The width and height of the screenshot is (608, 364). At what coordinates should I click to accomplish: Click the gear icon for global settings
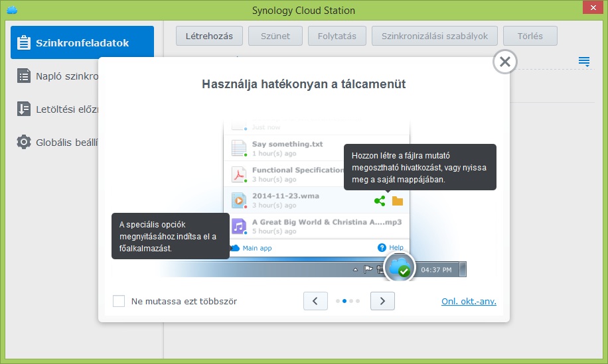pos(24,142)
